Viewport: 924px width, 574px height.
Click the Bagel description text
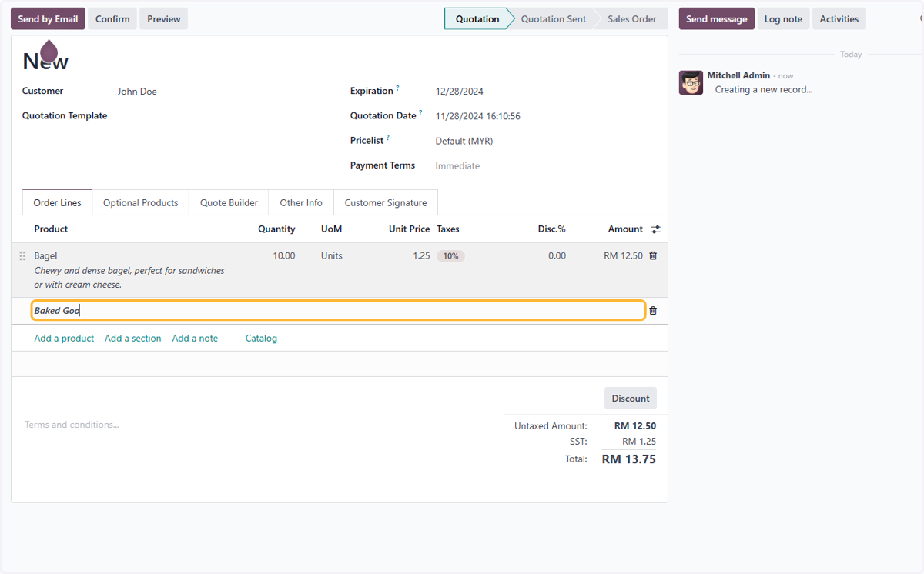click(x=129, y=278)
